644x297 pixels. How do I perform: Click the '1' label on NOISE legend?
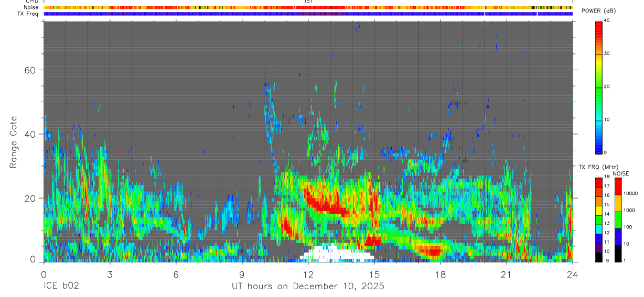pyautogui.click(x=626, y=260)
